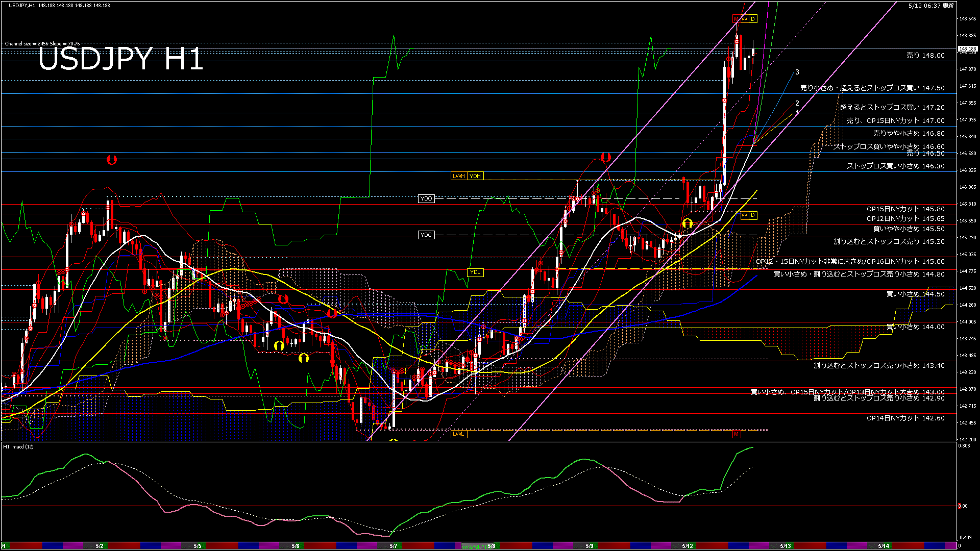The height and width of the screenshot is (551, 980).
Task: Select the YDH yesterday high label
Action: pos(475,176)
